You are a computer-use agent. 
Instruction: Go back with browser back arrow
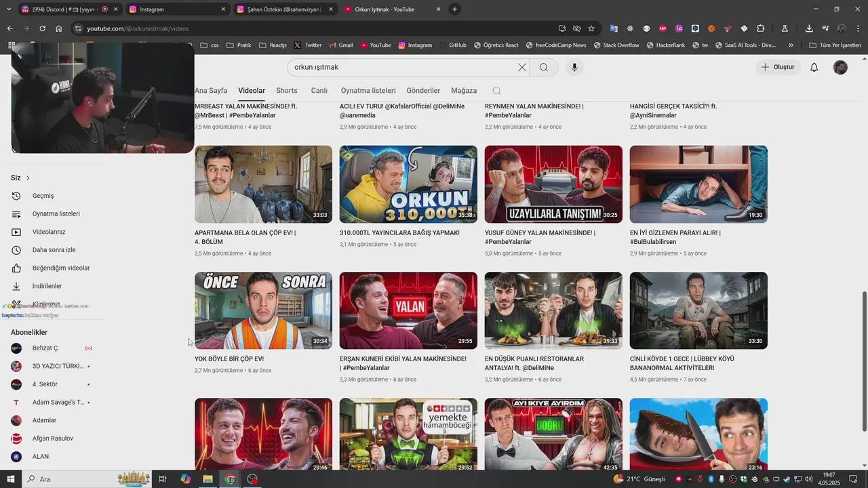(x=9, y=28)
